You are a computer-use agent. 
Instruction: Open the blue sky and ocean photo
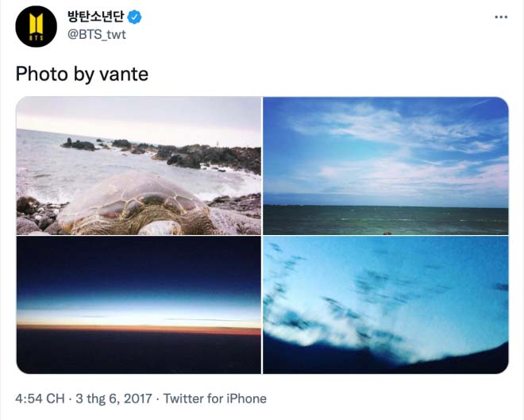tap(386, 166)
